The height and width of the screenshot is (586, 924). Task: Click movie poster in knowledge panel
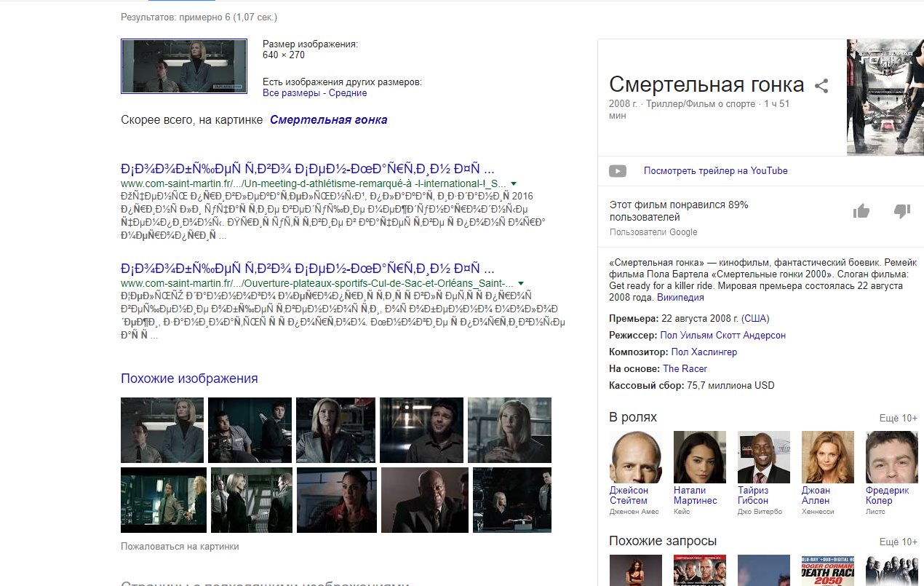pos(885,97)
